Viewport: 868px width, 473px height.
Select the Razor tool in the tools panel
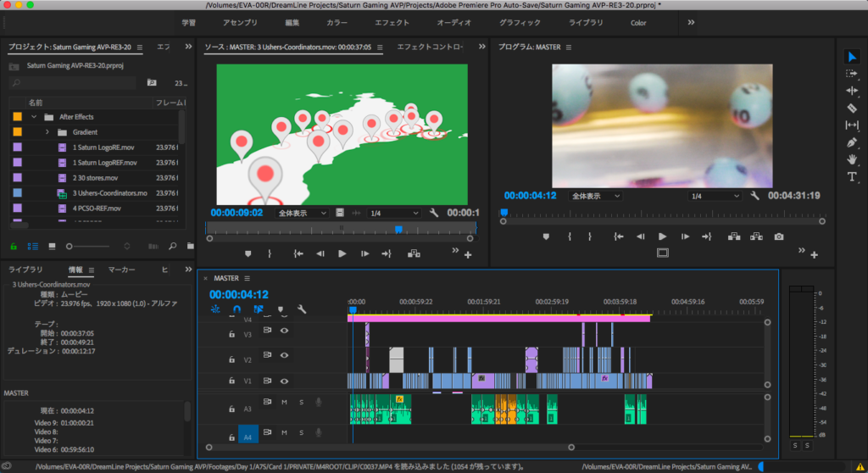tap(852, 108)
